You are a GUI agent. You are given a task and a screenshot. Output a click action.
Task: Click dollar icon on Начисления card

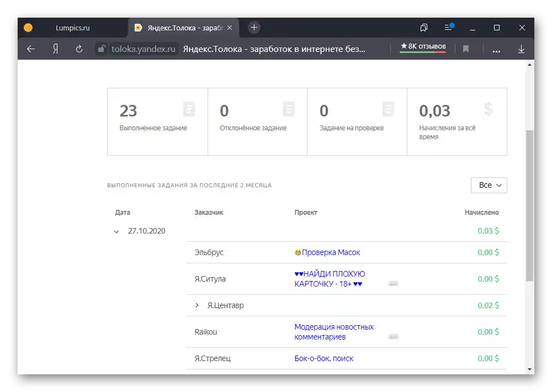click(489, 109)
